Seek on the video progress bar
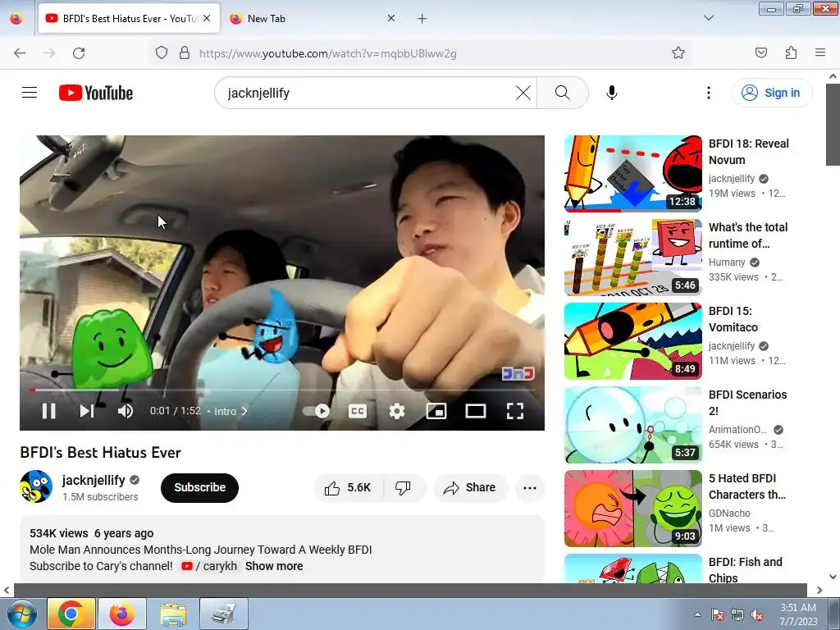840x630 pixels. tap(282, 390)
